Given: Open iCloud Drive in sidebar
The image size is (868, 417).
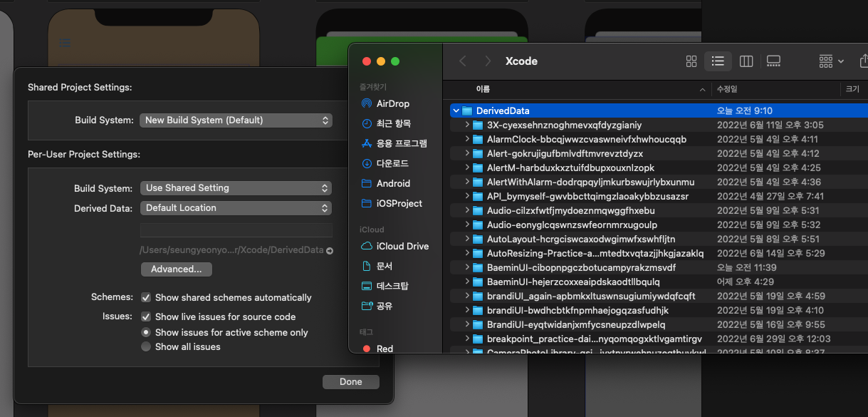Looking at the screenshot, I should pyautogui.click(x=395, y=246).
